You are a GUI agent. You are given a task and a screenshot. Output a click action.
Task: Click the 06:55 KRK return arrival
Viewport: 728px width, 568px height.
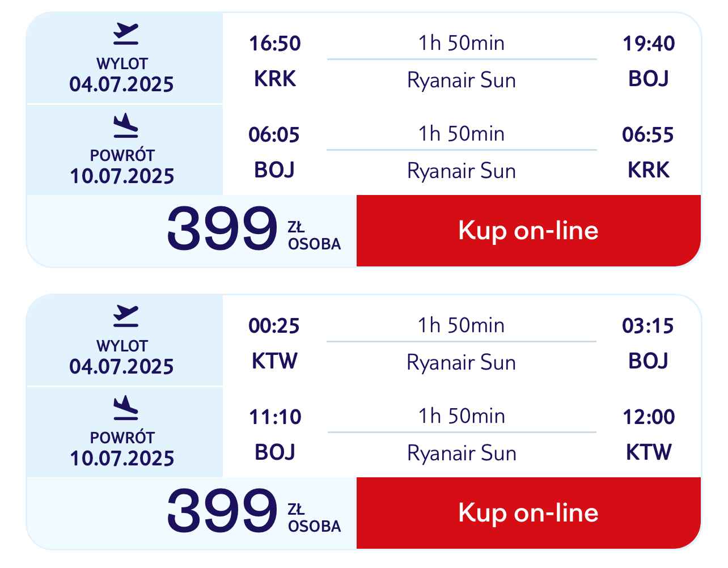tap(648, 135)
